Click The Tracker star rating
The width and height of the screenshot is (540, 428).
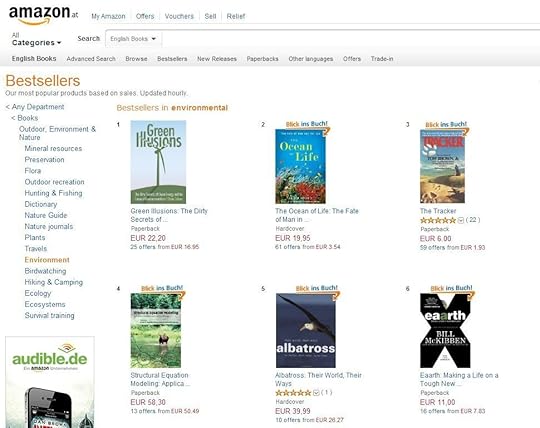pyautogui.click(x=438, y=220)
